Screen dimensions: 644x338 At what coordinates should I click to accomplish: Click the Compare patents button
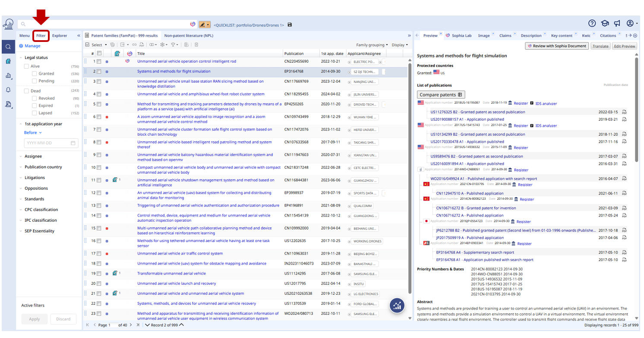(x=441, y=95)
